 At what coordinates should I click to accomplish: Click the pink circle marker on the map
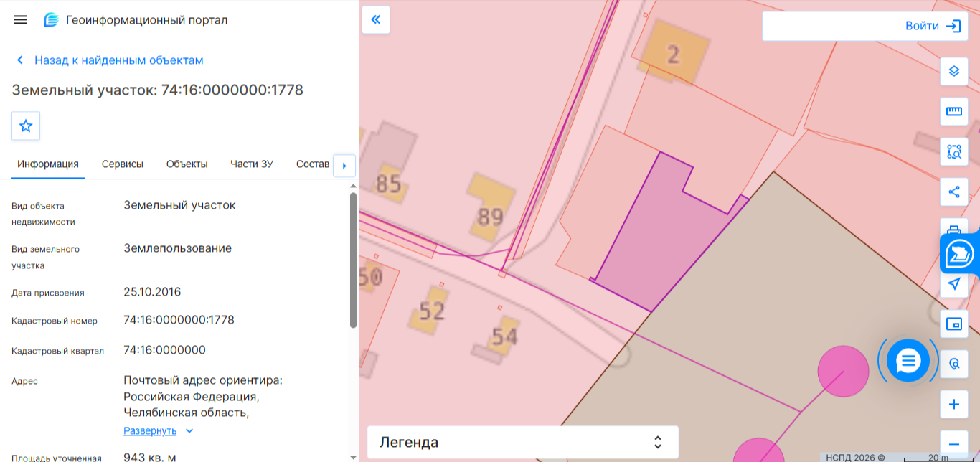[x=843, y=371]
